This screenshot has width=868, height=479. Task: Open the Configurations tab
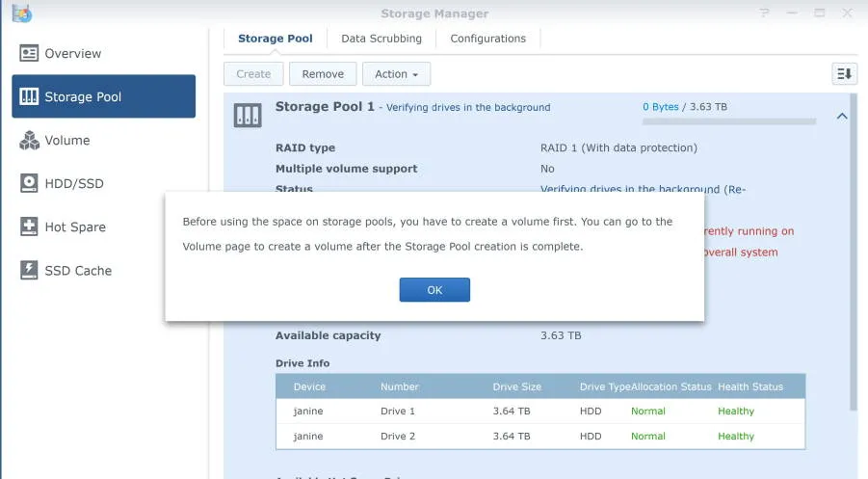(487, 39)
